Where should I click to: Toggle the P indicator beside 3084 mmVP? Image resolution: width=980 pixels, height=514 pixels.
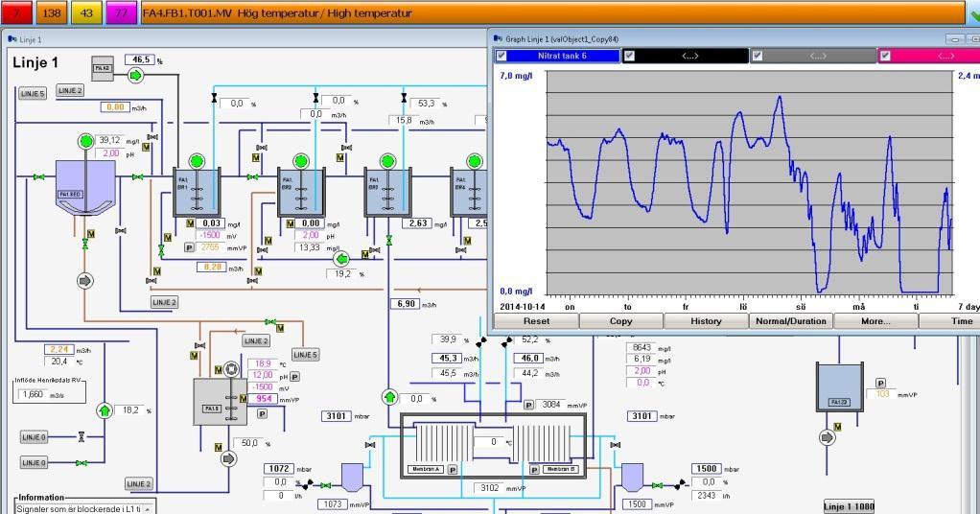pyautogui.click(x=528, y=406)
